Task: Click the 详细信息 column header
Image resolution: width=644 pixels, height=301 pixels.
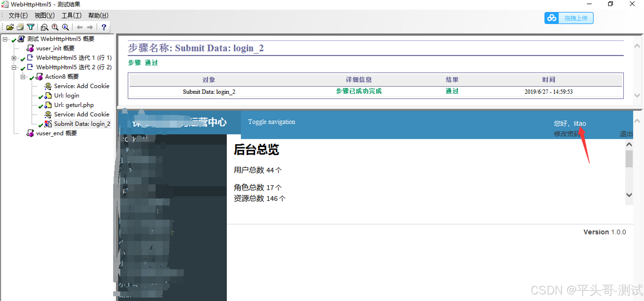Action: (x=359, y=80)
